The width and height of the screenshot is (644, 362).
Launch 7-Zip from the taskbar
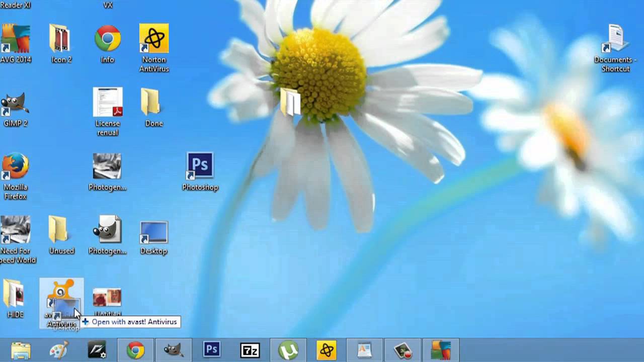(x=250, y=349)
